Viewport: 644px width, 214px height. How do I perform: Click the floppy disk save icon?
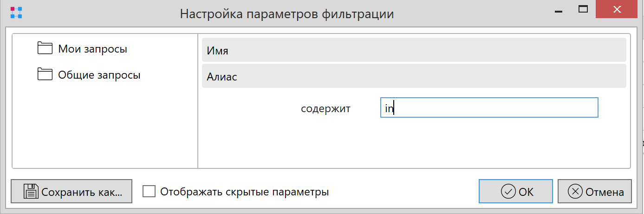[31, 192]
